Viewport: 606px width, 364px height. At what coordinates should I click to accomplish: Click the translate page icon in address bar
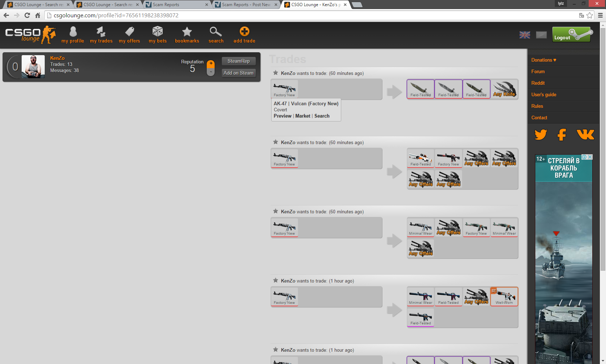coord(581,15)
